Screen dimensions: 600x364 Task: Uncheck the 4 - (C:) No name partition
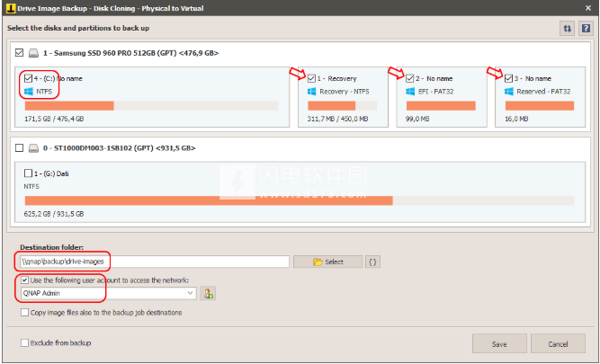point(30,79)
